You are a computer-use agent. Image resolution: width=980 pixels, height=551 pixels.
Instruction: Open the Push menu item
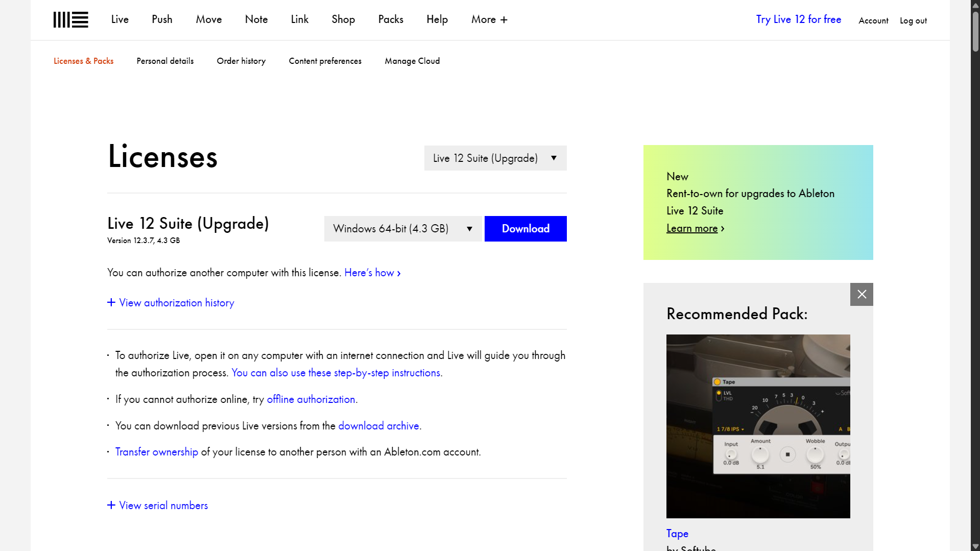tap(162, 19)
